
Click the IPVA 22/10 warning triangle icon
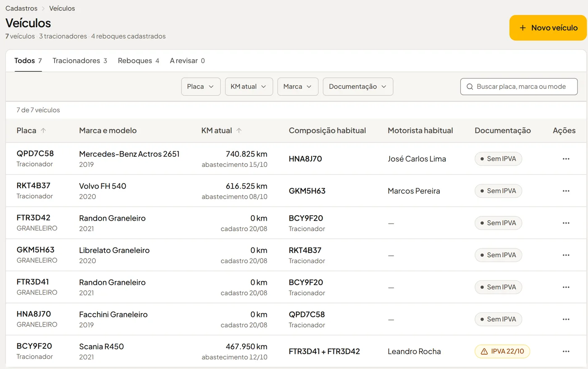[x=484, y=351]
